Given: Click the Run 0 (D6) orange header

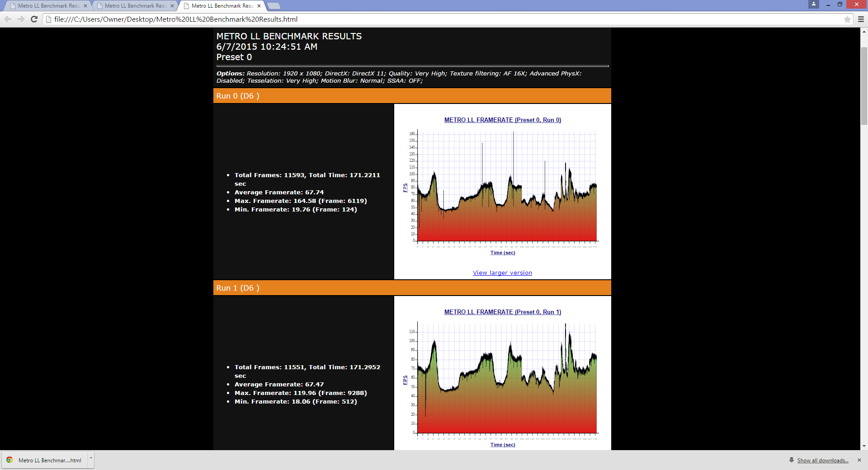Looking at the screenshot, I should (412, 96).
